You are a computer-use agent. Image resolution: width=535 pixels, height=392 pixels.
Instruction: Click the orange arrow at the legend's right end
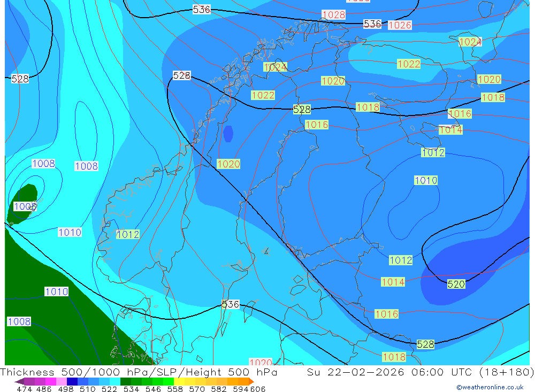[251, 381]
